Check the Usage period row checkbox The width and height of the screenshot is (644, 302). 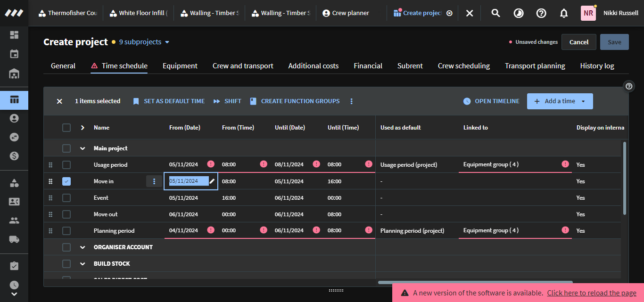[x=66, y=165]
